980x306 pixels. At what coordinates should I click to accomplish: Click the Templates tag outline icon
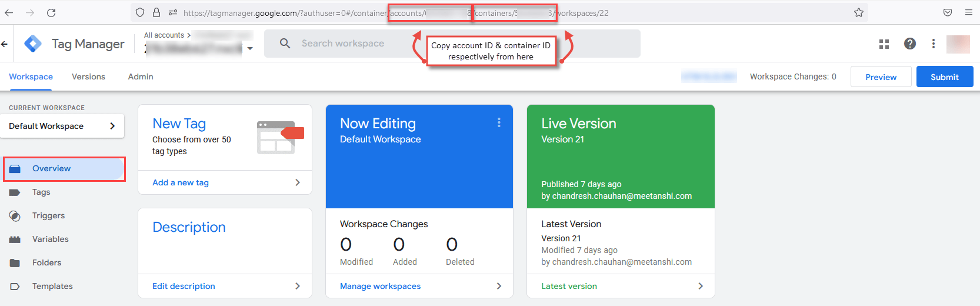[15, 287]
